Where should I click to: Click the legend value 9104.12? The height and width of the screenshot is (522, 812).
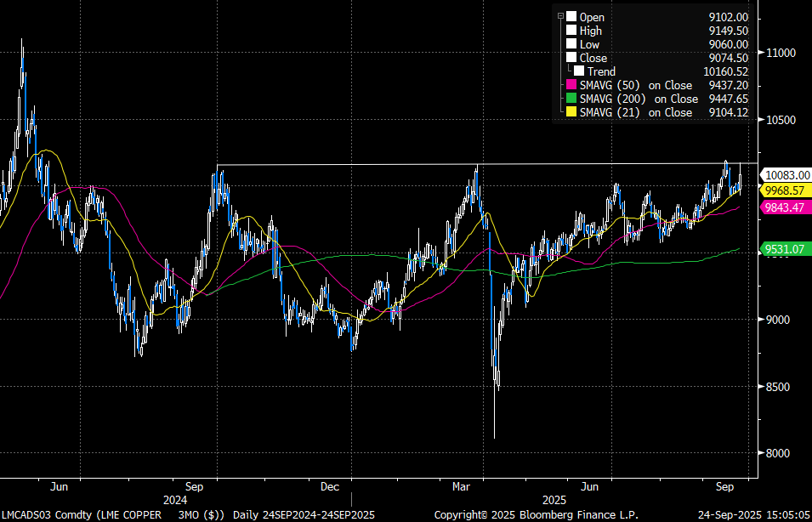[x=729, y=112]
